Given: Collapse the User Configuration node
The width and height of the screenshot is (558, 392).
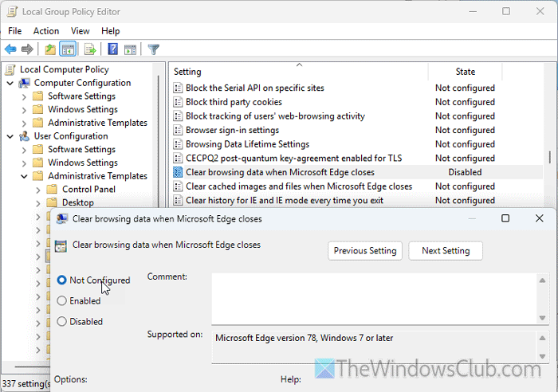Looking at the screenshot, I should 10,136.
